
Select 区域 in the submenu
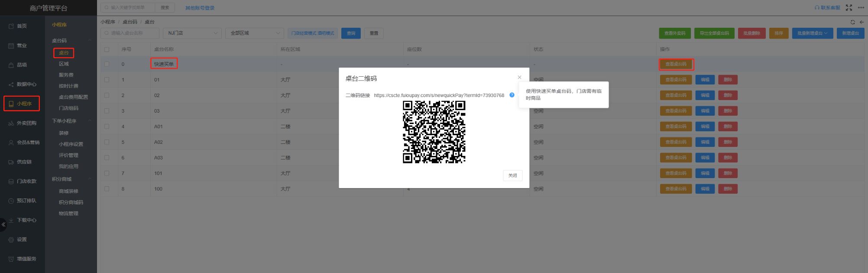click(x=64, y=64)
